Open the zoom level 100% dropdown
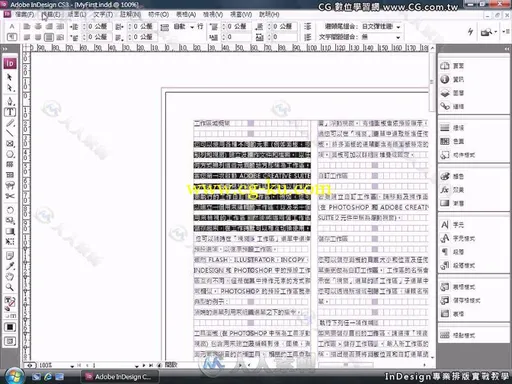Screen dimensions: 512x384 click(72, 366)
